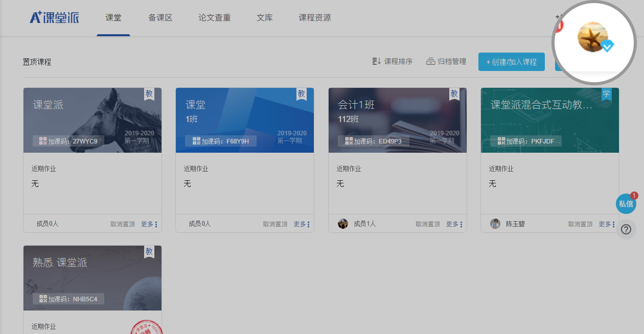The width and height of the screenshot is (644, 334).
Task: Click the avatar next to 陈玉碧
Action: tap(495, 224)
